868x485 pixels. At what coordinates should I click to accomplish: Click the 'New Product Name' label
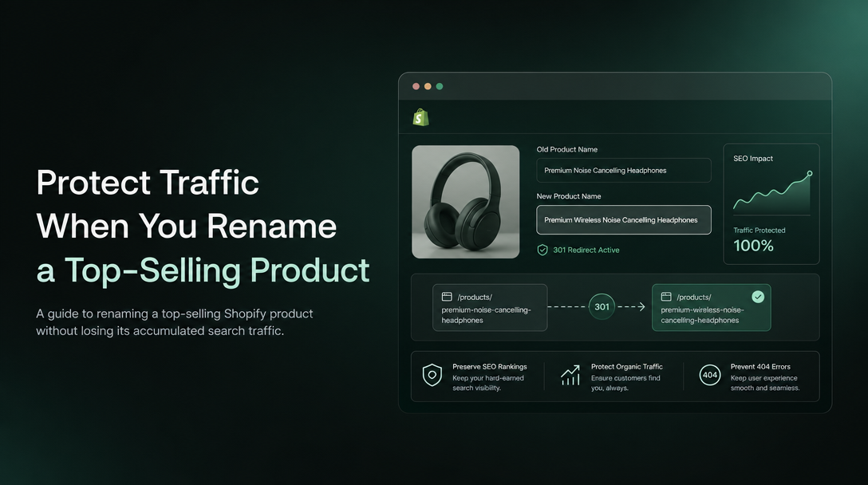coord(569,196)
